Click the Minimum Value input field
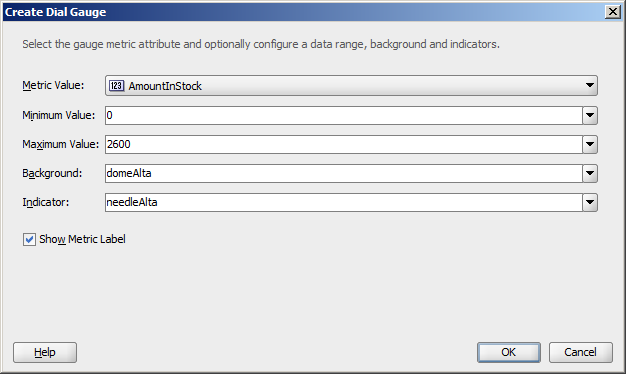This screenshot has height=374, width=626. coord(344,115)
